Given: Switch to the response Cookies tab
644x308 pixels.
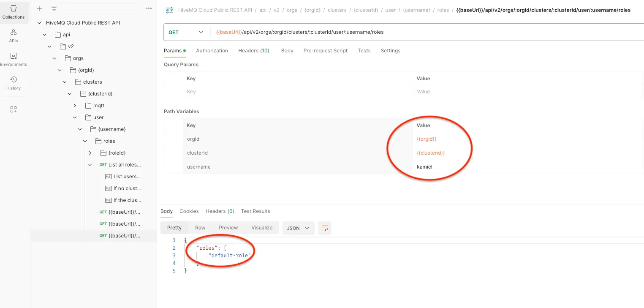Looking at the screenshot, I should pyautogui.click(x=189, y=211).
